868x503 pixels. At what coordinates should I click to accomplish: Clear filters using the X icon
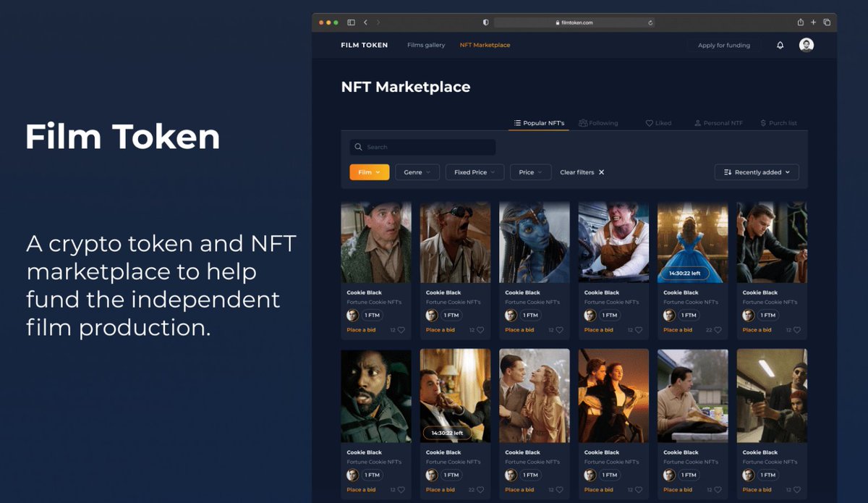tap(601, 172)
